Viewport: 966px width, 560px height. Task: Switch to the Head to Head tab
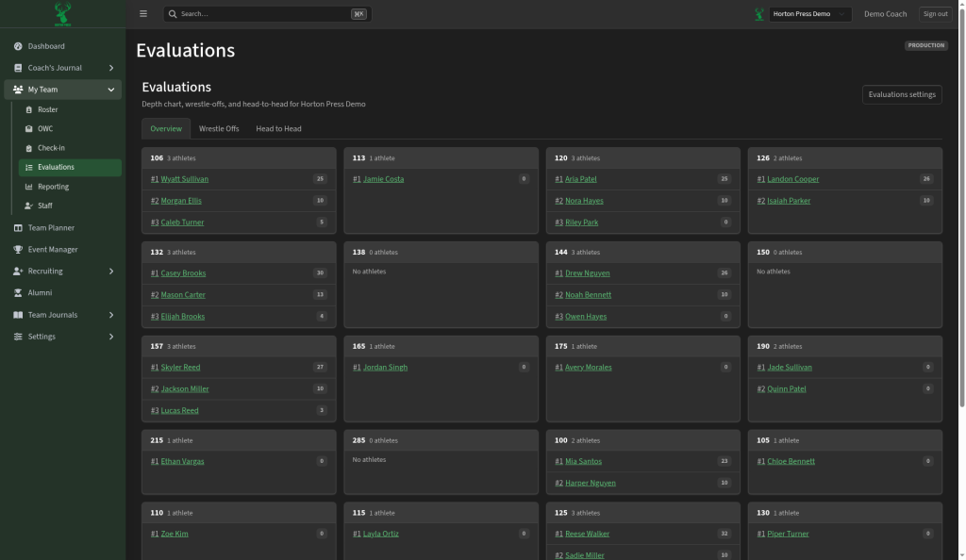(278, 128)
